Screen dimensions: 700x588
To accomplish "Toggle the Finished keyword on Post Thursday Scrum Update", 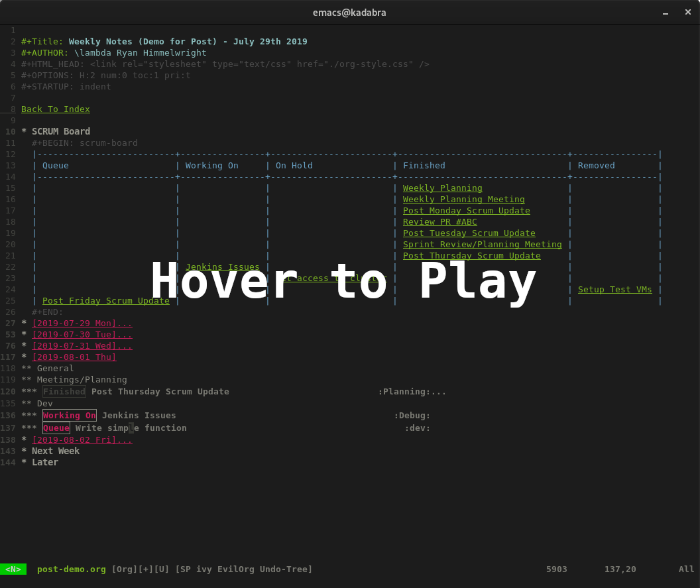I will [x=64, y=392].
